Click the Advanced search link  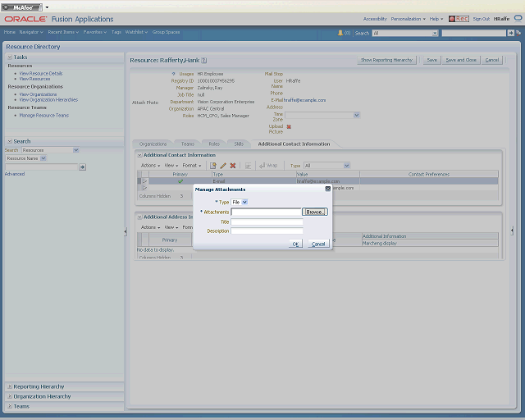15,174
